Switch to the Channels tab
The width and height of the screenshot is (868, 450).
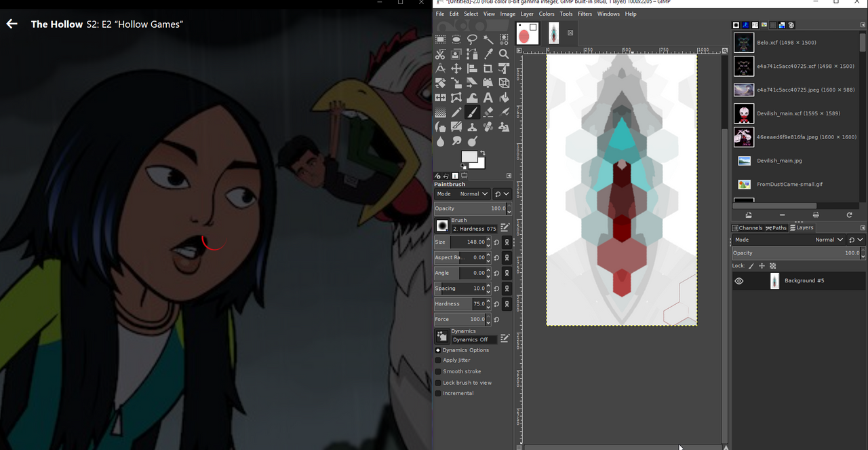pyautogui.click(x=747, y=228)
